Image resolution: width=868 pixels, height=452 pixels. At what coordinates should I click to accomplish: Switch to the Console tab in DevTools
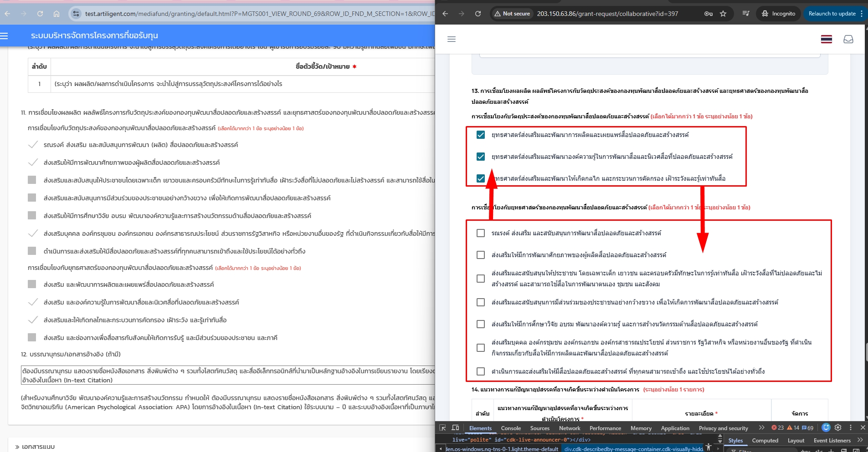[x=511, y=428]
